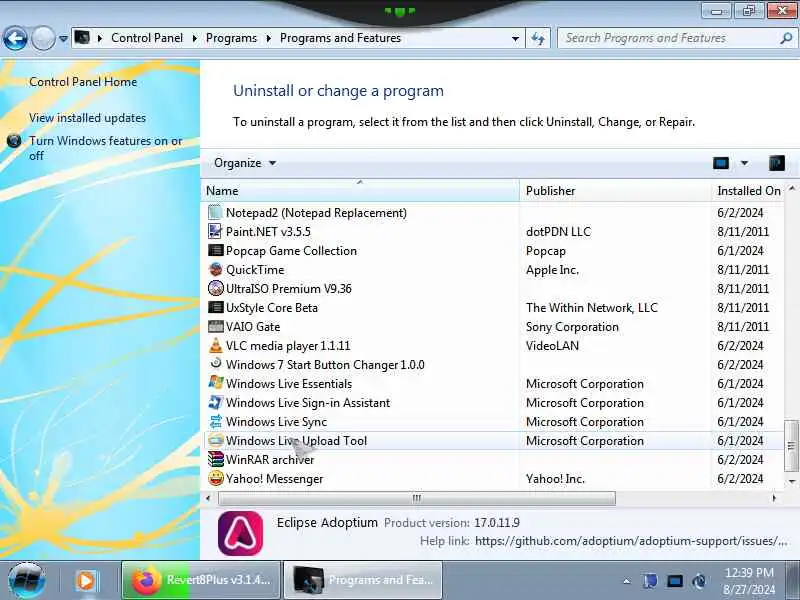Select Windows Live Sync icon

pos(215,421)
